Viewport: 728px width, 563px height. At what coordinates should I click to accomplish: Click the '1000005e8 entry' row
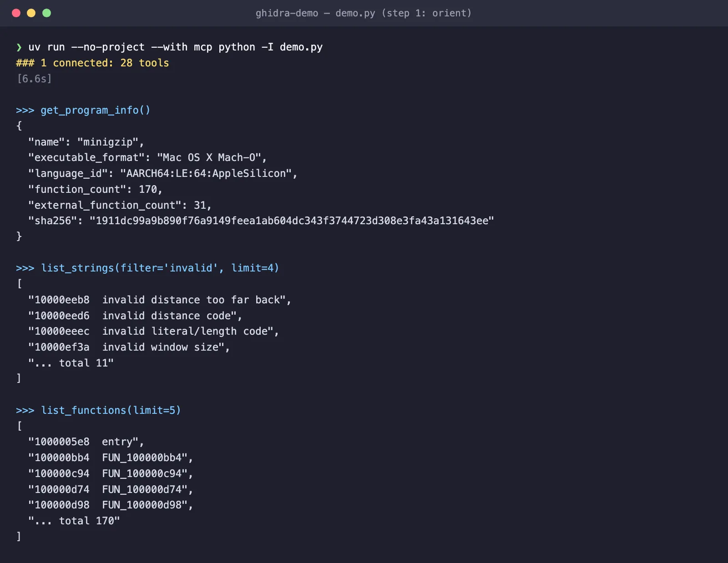point(86,442)
